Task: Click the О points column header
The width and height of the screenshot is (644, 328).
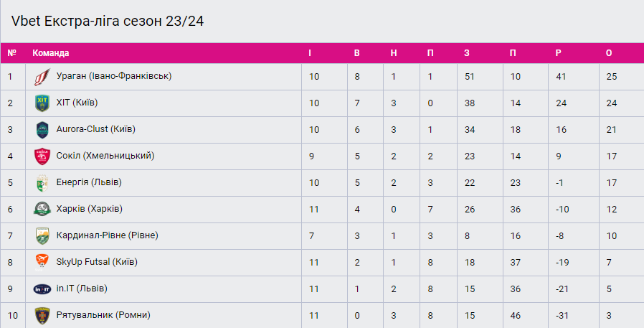Action: [609, 53]
